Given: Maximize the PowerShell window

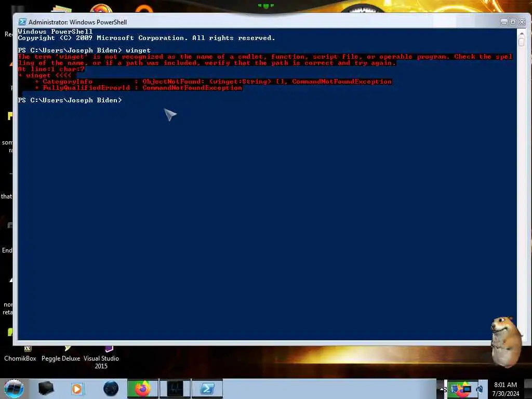Looking at the screenshot, I should click(x=513, y=22).
